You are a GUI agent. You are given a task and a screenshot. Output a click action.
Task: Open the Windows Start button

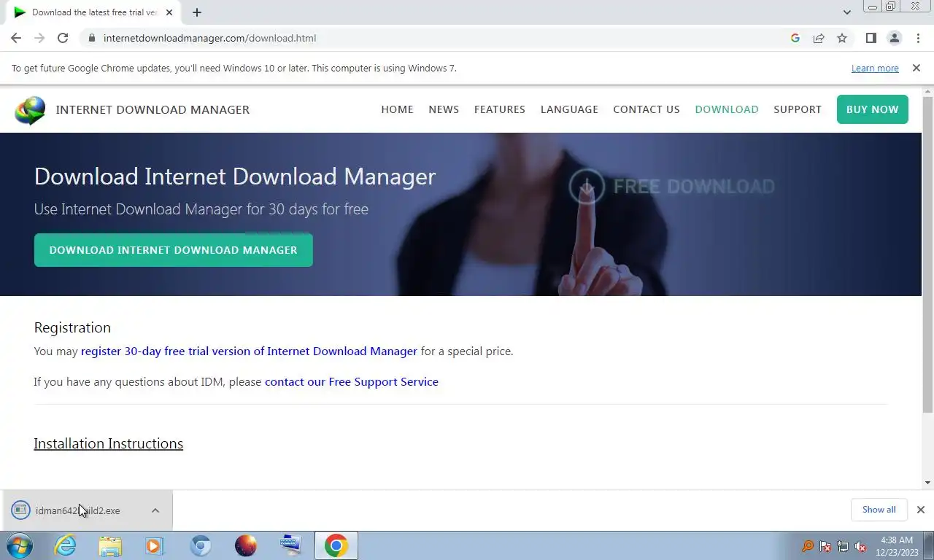pos(20,545)
